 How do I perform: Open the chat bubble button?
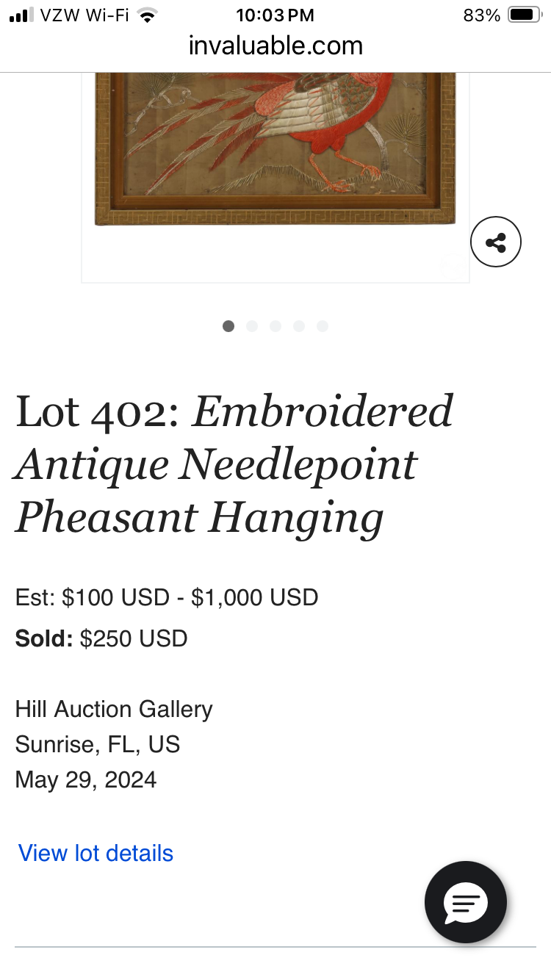466,901
